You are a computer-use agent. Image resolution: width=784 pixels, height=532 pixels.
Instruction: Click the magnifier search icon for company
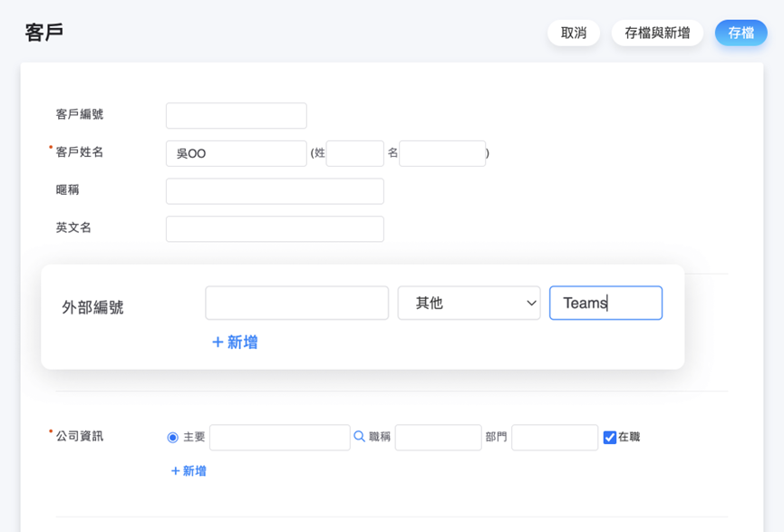tap(360, 437)
